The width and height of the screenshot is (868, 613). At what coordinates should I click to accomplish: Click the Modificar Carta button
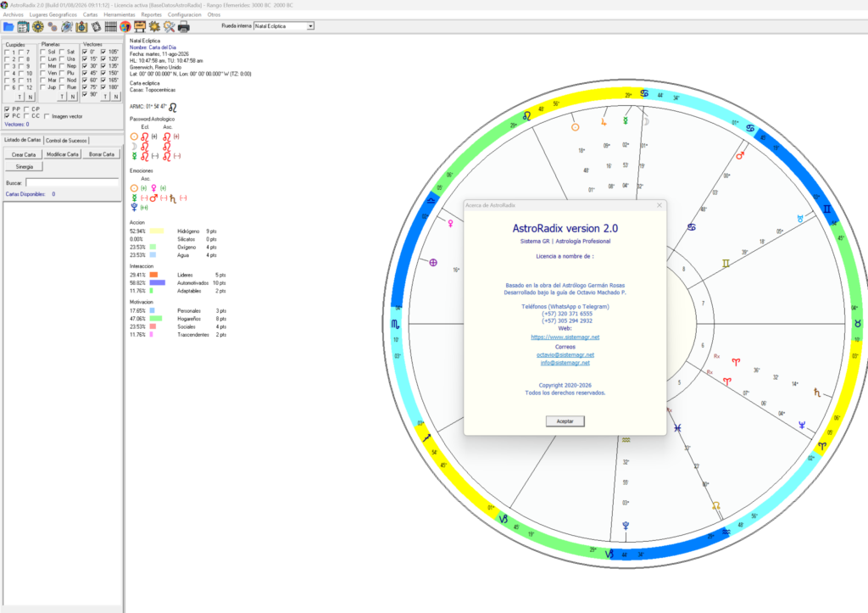(x=63, y=154)
